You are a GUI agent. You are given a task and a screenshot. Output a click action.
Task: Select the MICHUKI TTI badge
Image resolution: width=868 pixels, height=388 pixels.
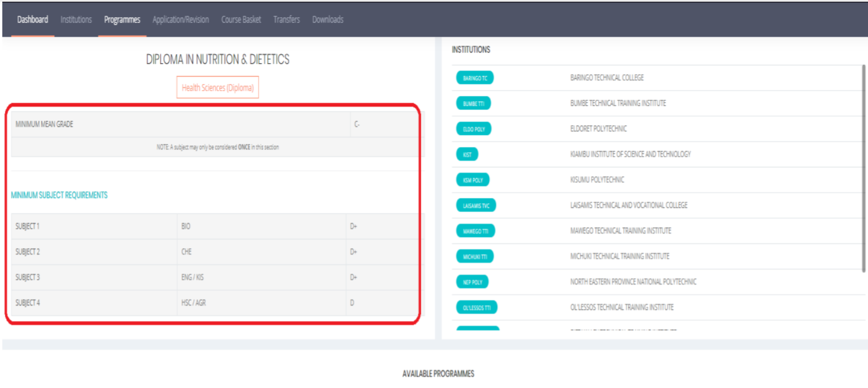(x=475, y=256)
